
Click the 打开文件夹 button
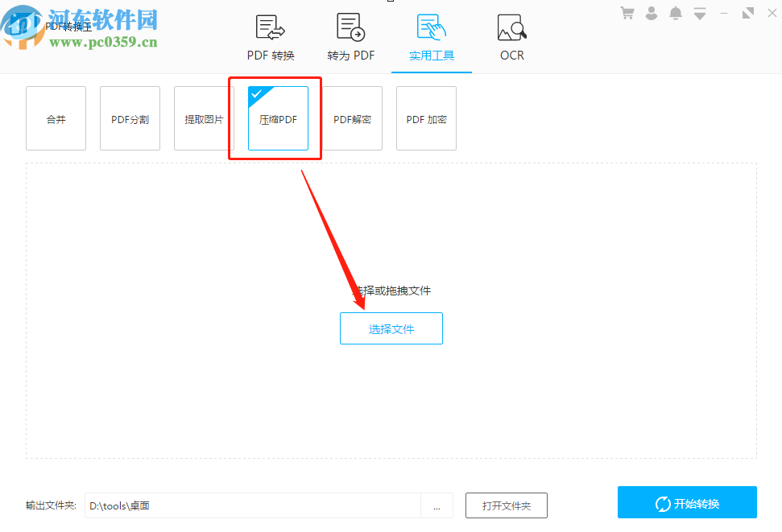tap(507, 505)
